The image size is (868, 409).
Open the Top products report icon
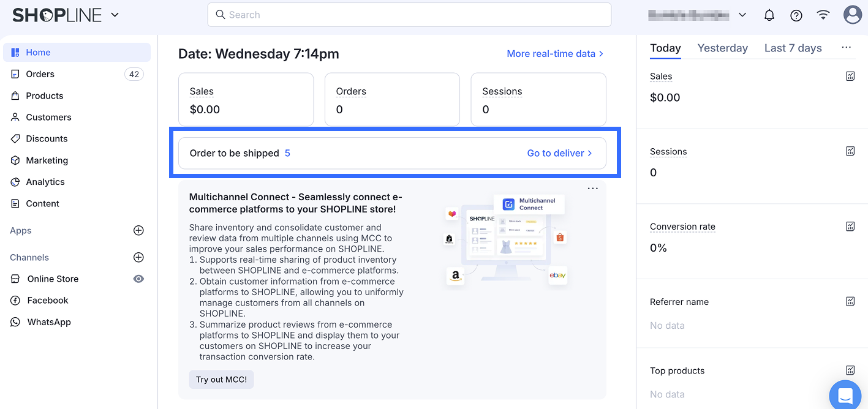pyautogui.click(x=850, y=370)
